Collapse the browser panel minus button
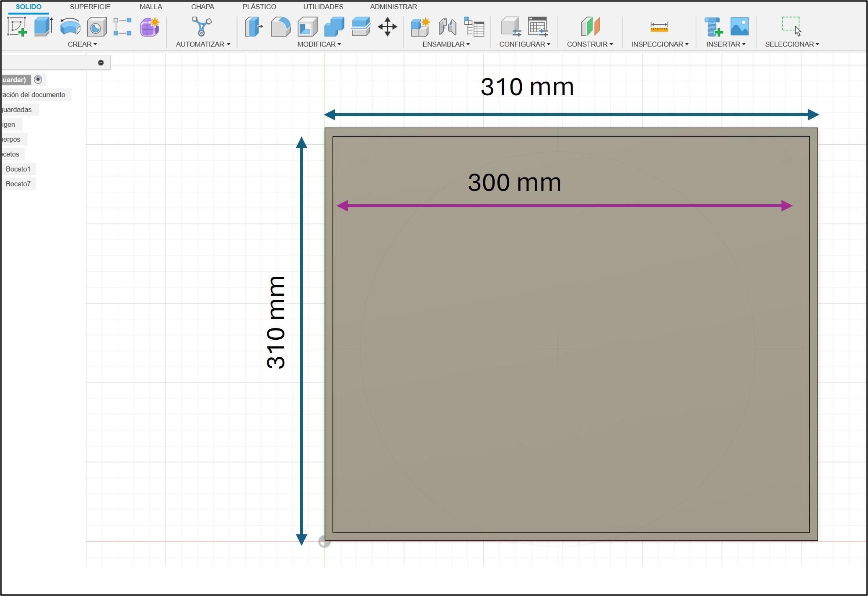Image resolution: width=868 pixels, height=596 pixels. pyautogui.click(x=101, y=62)
